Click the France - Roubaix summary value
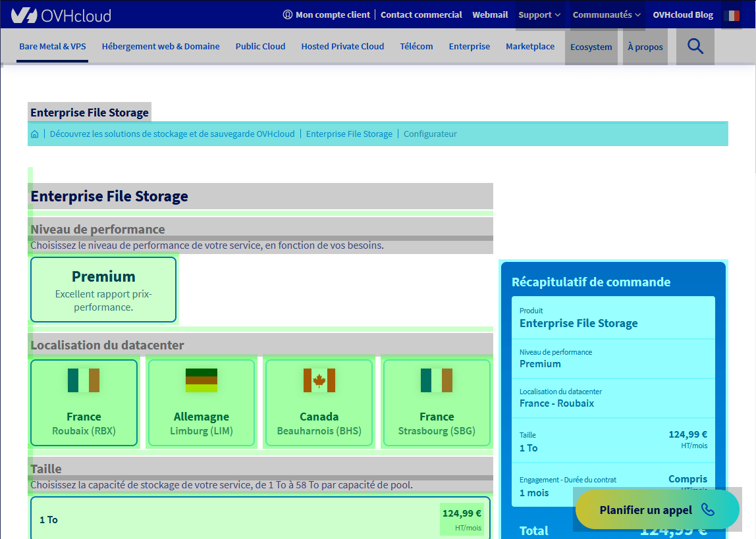The width and height of the screenshot is (756, 539). 556,403
